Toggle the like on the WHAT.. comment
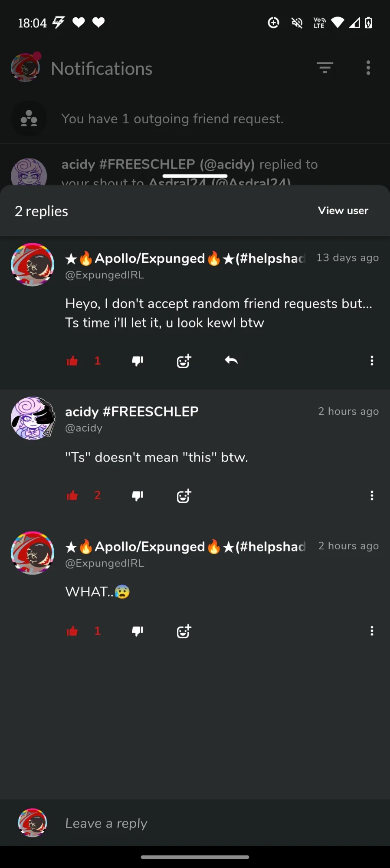Image resolution: width=390 pixels, height=868 pixels. 72,631
